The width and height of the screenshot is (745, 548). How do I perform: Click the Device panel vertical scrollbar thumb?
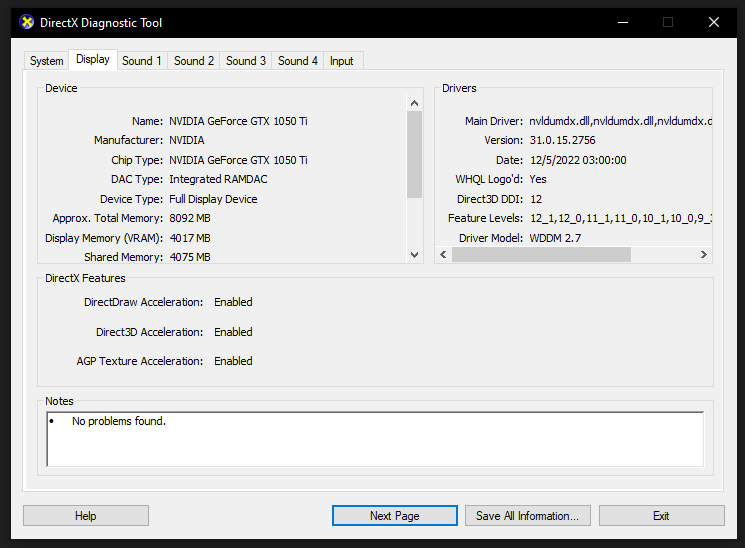415,154
